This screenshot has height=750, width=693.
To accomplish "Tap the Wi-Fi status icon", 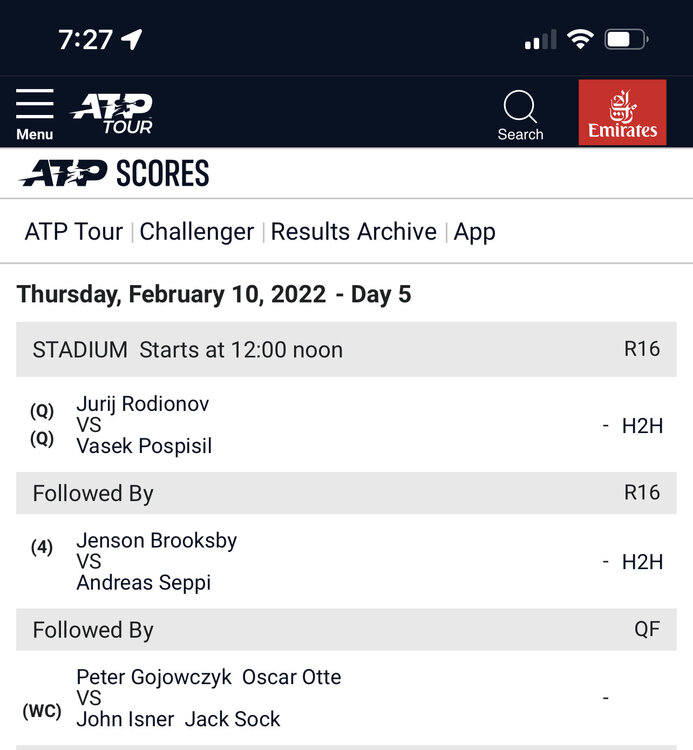I will 580,40.
